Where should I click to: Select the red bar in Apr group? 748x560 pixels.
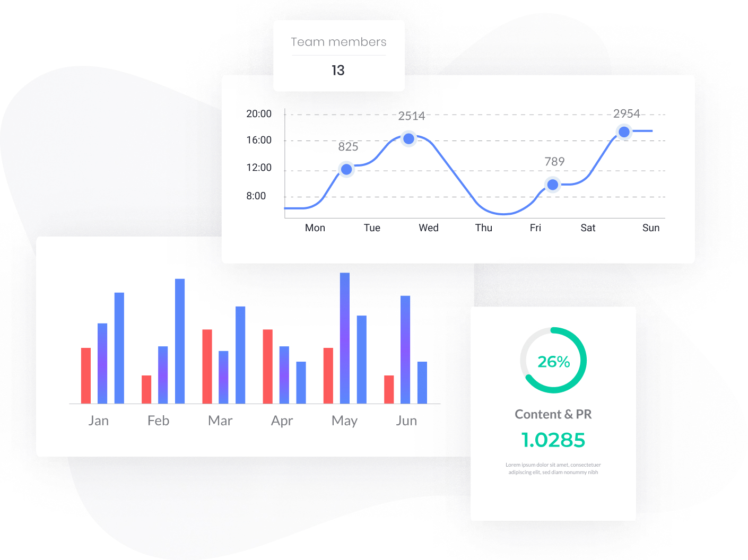pyautogui.click(x=268, y=366)
